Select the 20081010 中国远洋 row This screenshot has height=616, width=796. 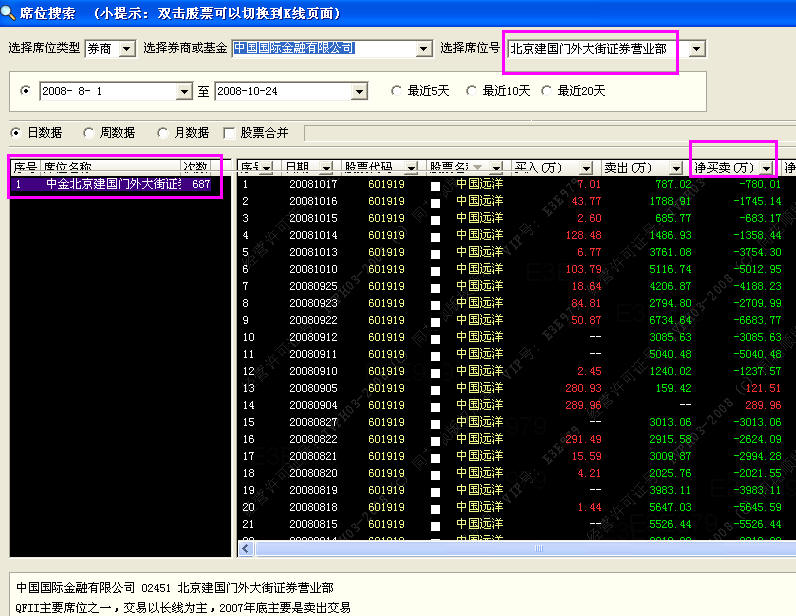coord(480,269)
